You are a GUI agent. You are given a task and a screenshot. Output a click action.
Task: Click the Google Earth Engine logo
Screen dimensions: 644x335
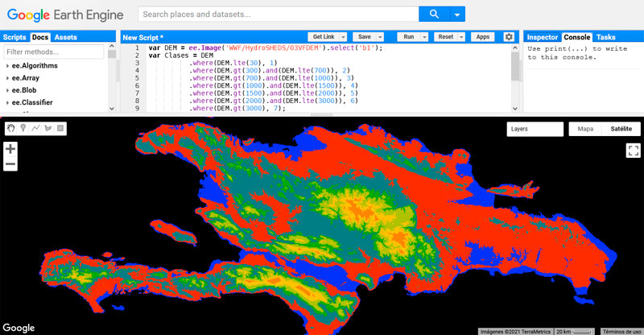(65, 15)
